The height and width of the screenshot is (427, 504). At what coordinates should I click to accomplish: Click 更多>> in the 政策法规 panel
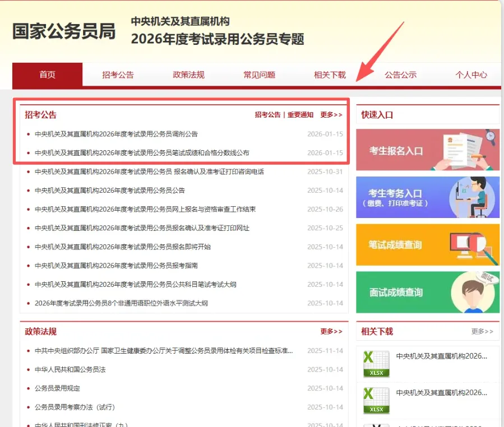point(331,331)
